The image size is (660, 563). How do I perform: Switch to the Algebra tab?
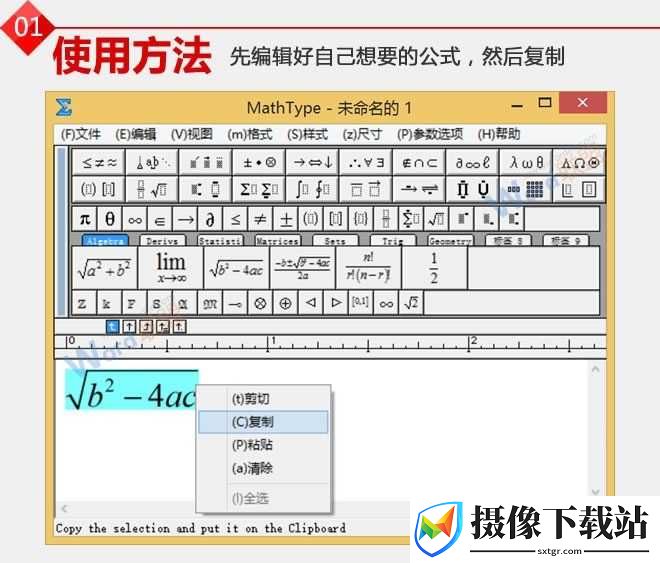click(104, 241)
